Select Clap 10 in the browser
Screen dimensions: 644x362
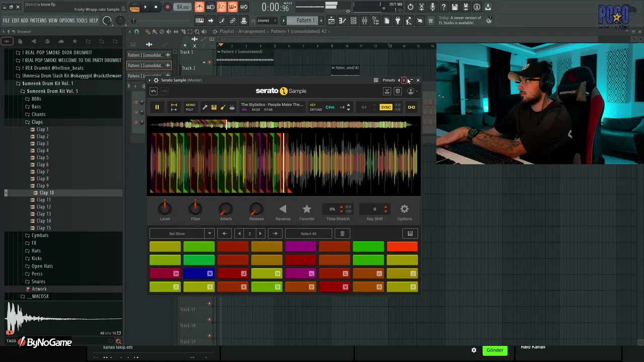47,193
